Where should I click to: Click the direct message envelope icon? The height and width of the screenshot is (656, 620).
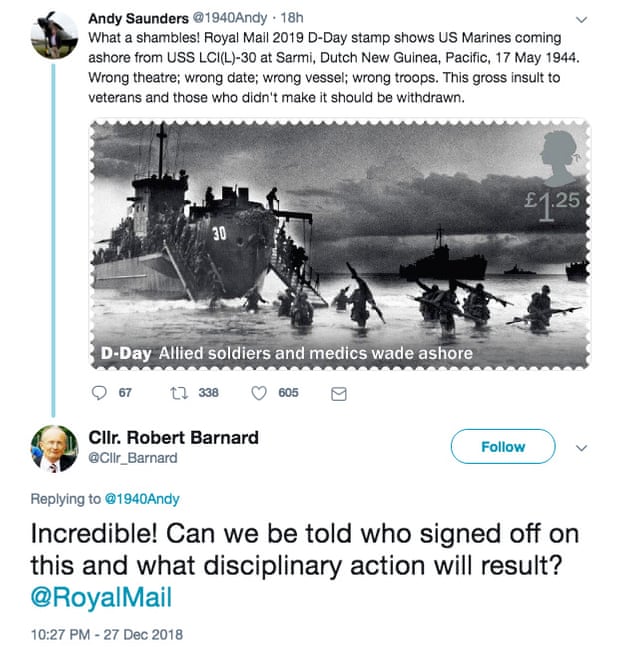pyautogui.click(x=338, y=394)
